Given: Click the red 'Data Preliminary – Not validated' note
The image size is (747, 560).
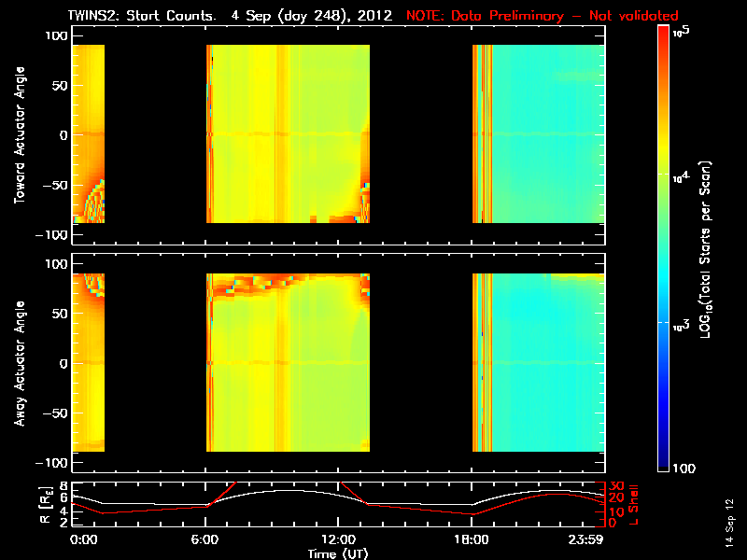Looking at the screenshot, I should point(543,16).
